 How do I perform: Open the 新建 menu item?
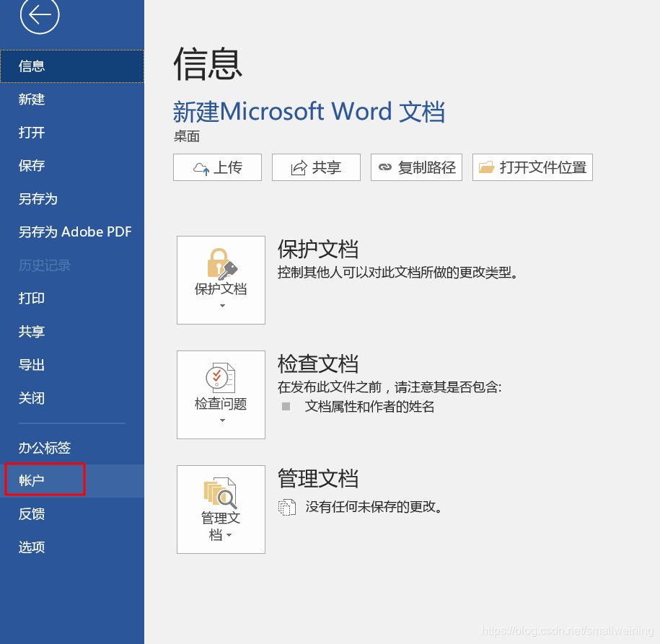[72, 100]
